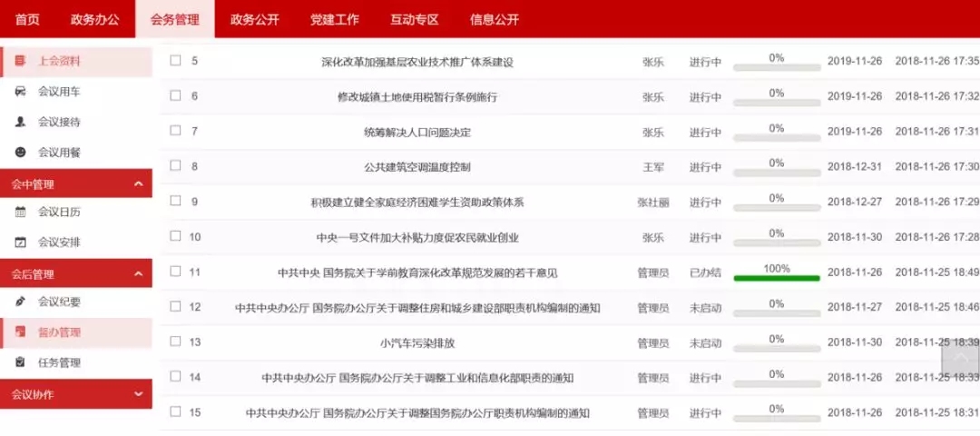The height and width of the screenshot is (436, 980).
Task: Click the calendar icon beside 会议日历
Action: [20, 212]
